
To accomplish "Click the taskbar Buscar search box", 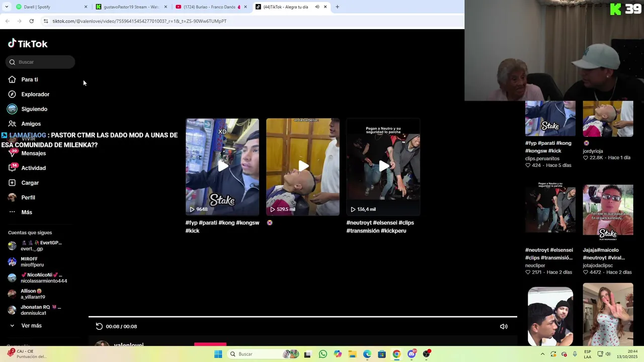I will coord(264,354).
